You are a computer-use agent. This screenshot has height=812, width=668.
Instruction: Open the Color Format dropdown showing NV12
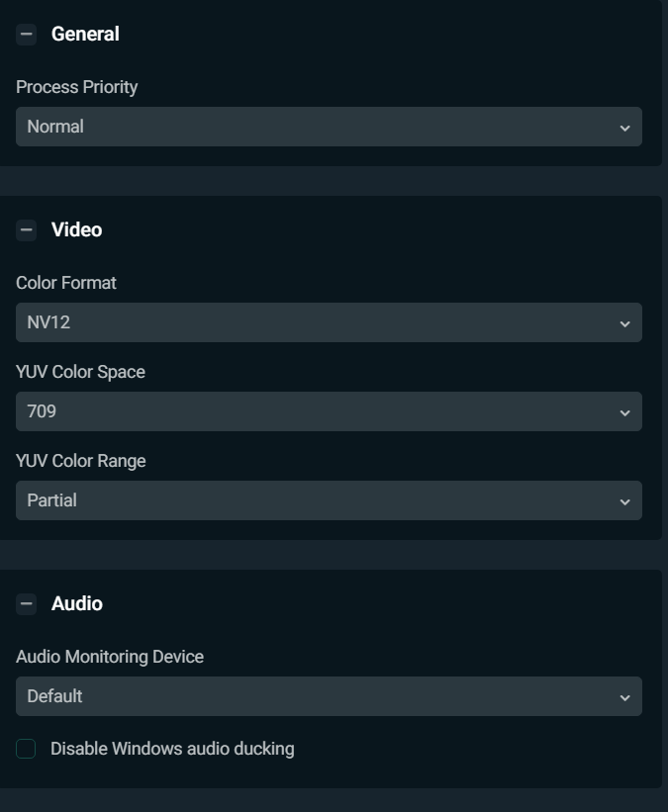pos(327,322)
